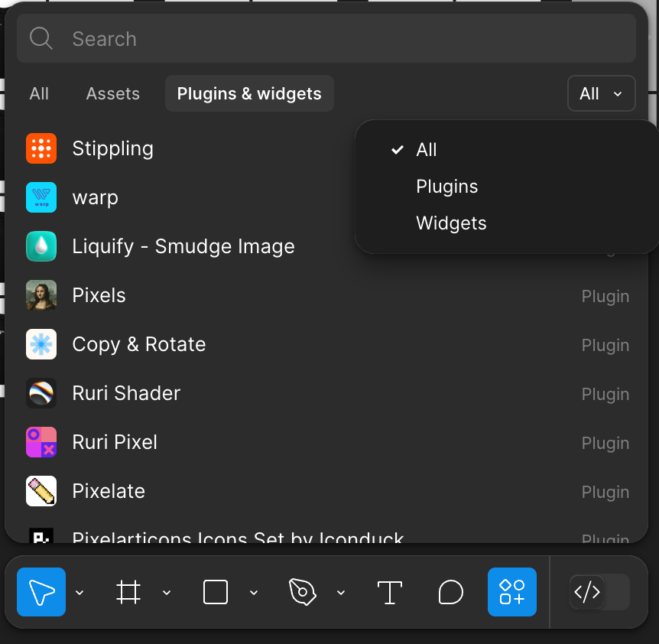The height and width of the screenshot is (644, 659).
Task: Run the Pixelate plugin
Action: [326, 491]
